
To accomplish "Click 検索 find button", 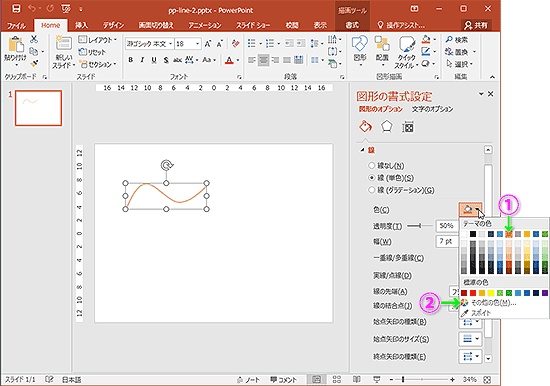I will (457, 40).
